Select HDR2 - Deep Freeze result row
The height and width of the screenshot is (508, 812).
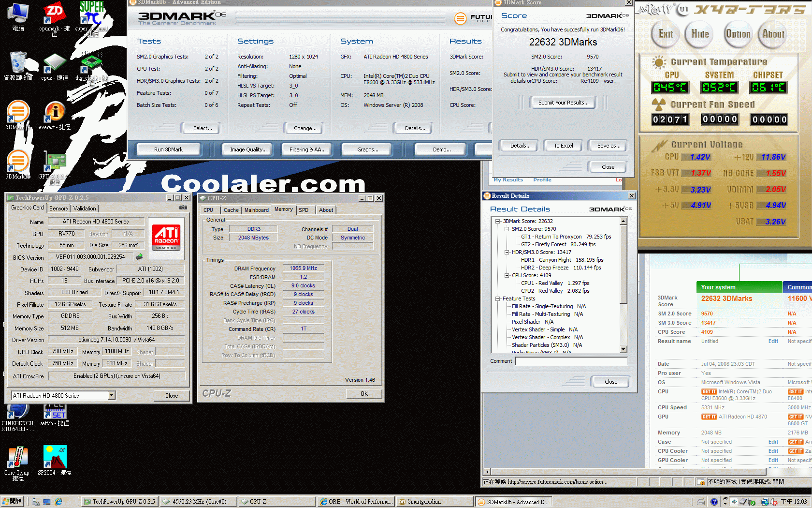561,268
